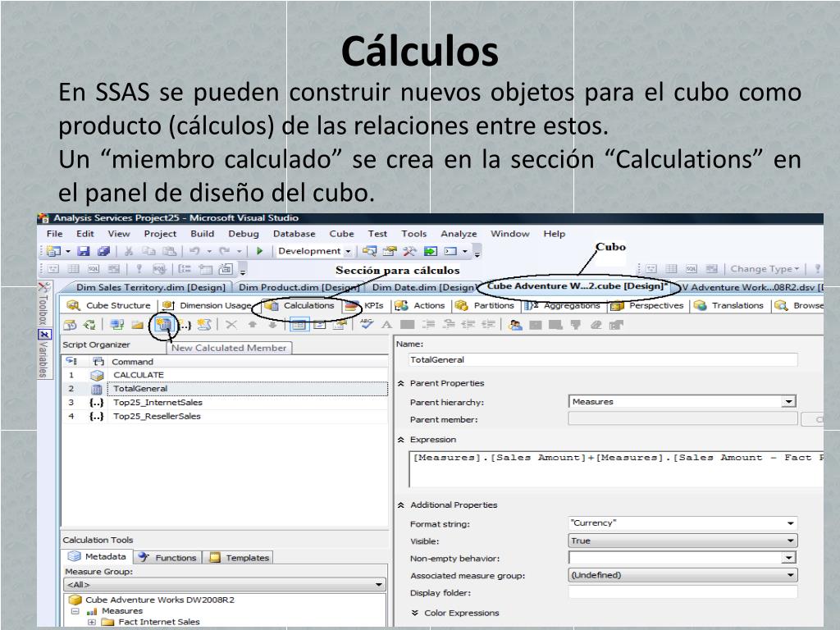840x630 pixels.
Task: Collapse the Expression section
Action: tap(400, 440)
